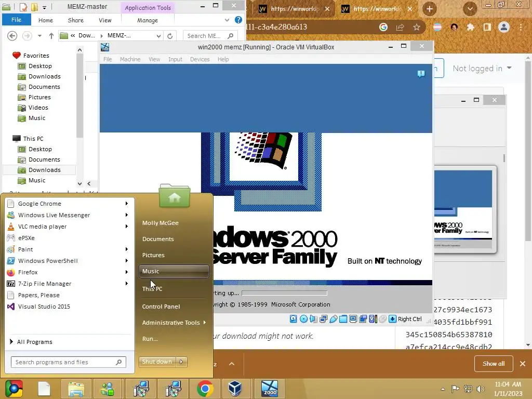Screen dimensions: 532x399
Task: Expand the Explorer ribbon chevron
Action: pos(227,20)
